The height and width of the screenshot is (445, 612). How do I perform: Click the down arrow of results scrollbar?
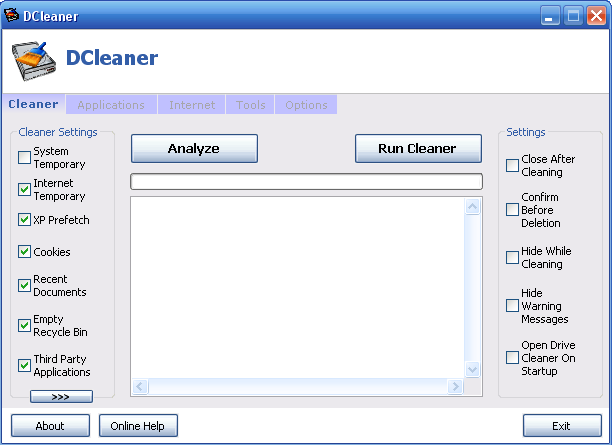473,370
